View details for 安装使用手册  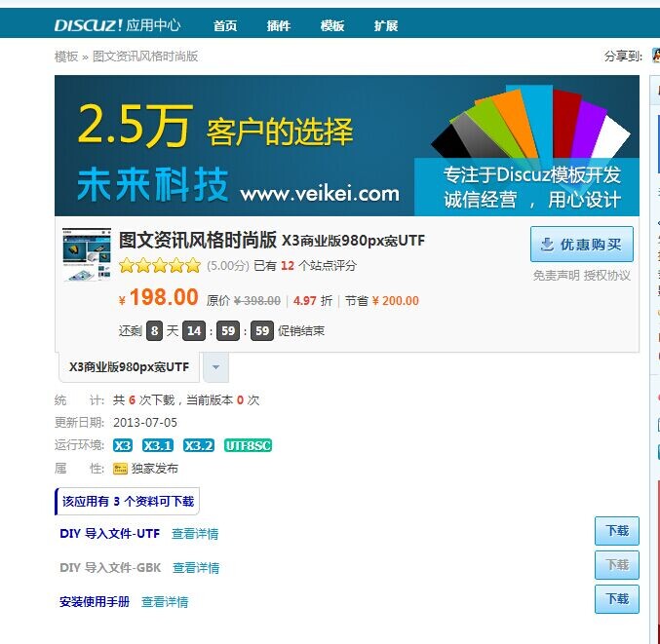[165, 602]
